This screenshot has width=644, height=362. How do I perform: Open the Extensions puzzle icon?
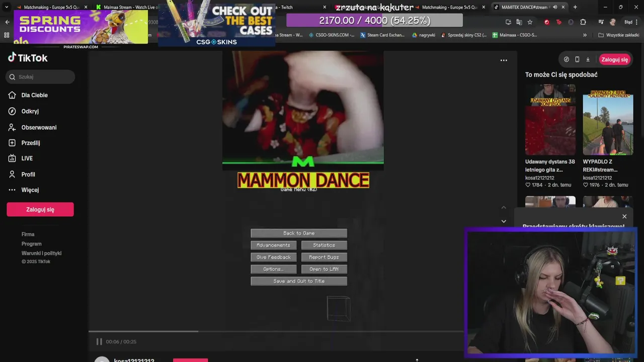click(583, 22)
